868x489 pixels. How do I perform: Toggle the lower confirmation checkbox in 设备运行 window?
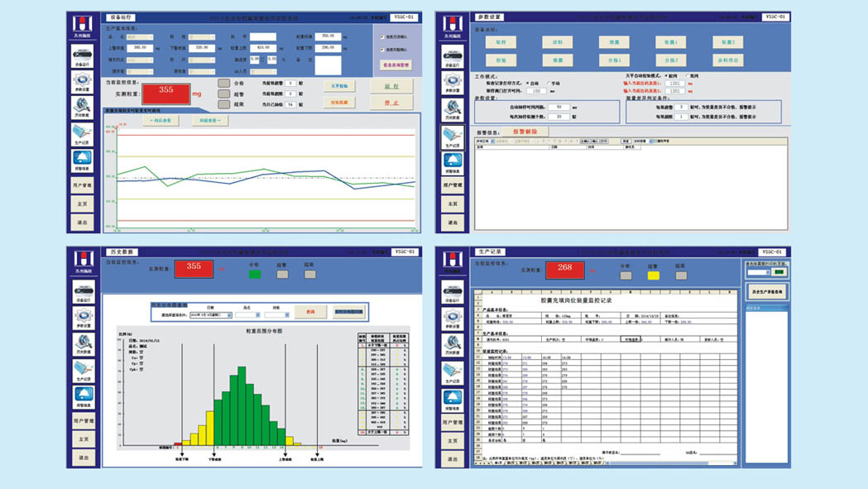(382, 50)
